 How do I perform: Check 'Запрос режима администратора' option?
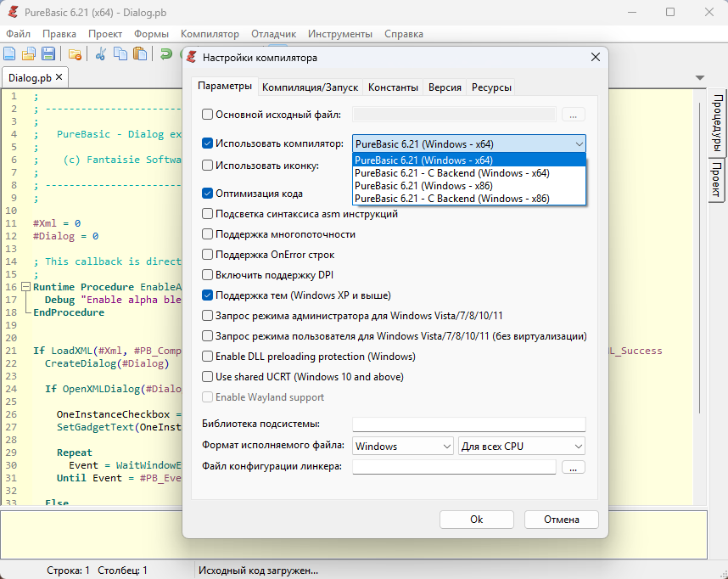pos(208,316)
